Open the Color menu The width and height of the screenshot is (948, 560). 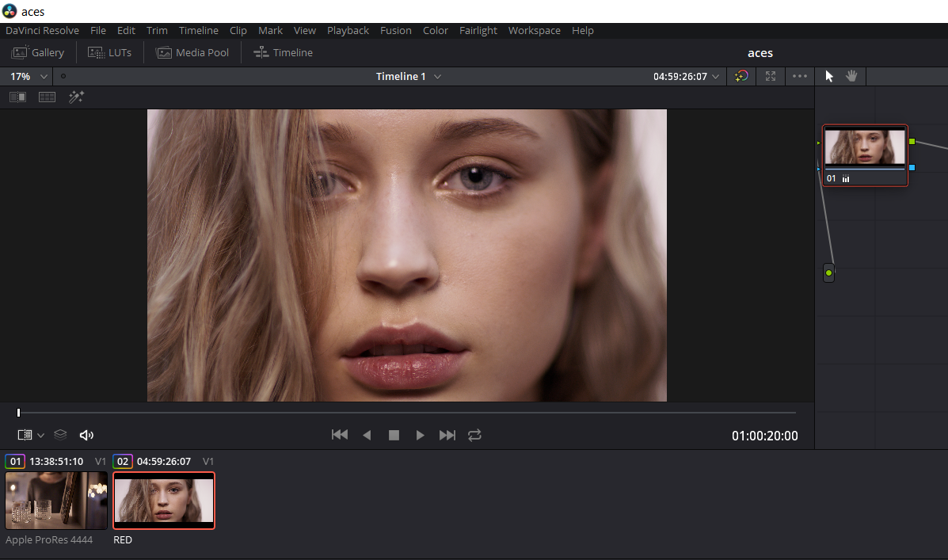coord(436,30)
